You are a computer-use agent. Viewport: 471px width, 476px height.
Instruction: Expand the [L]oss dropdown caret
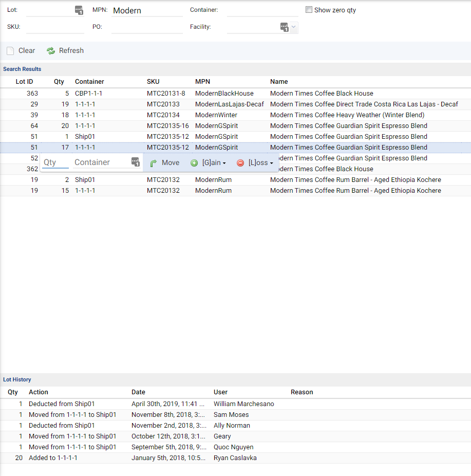[271, 163]
